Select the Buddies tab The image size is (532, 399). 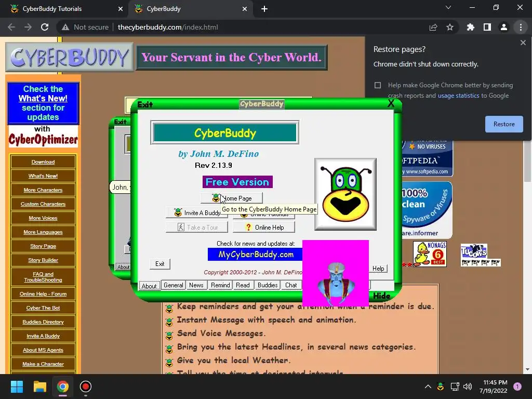click(x=268, y=285)
